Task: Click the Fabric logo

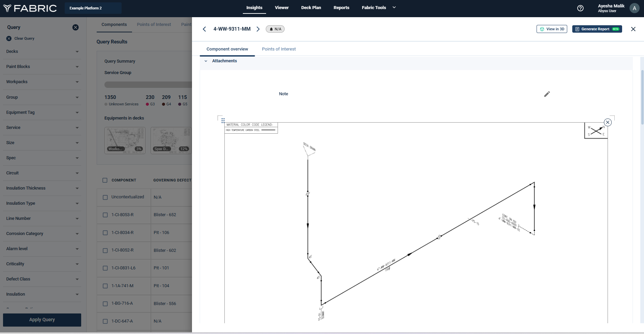Action: (30, 8)
